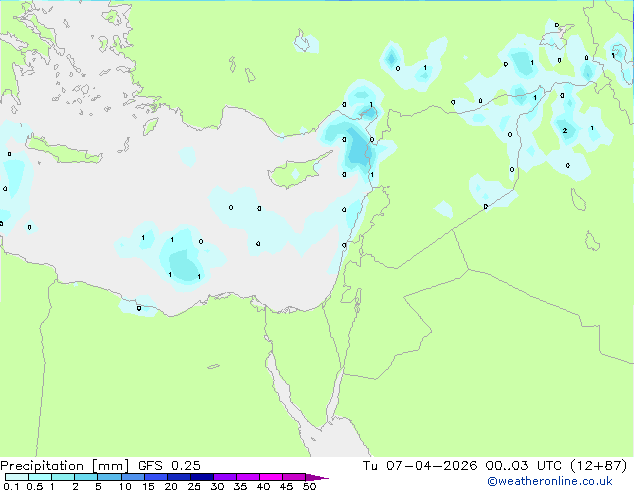
Task: Click the '25' legend scale label
Action: pos(194,486)
